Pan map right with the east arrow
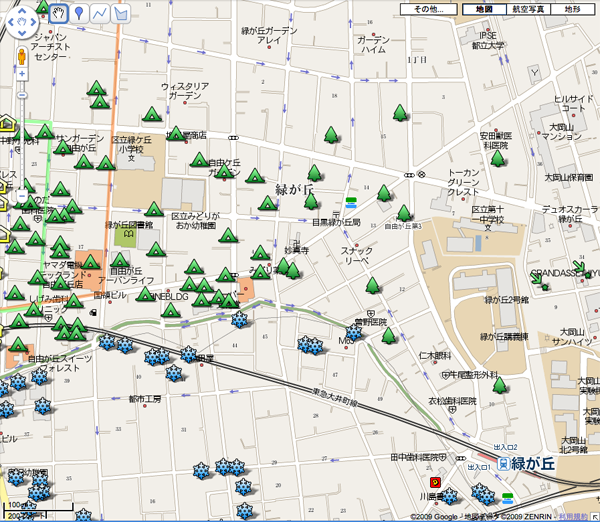 pos(36,22)
